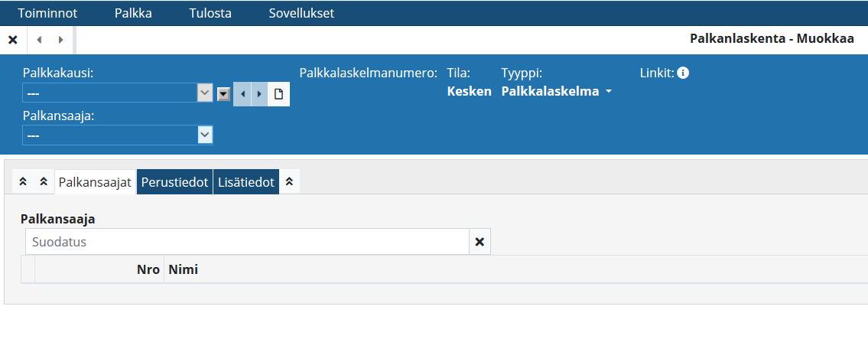This screenshot has height=339, width=868.
Task: Click the leftmost double-chevron collapse icon
Action: coord(23,182)
